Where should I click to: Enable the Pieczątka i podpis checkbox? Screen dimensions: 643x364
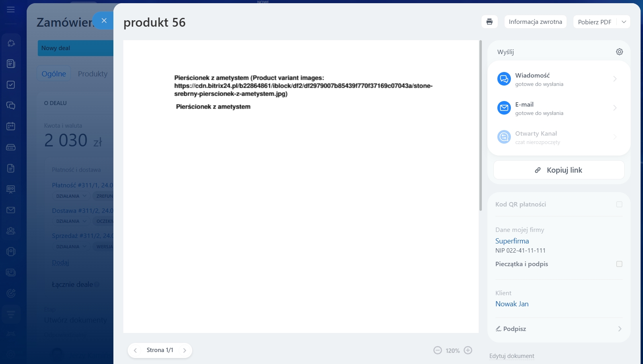click(619, 264)
